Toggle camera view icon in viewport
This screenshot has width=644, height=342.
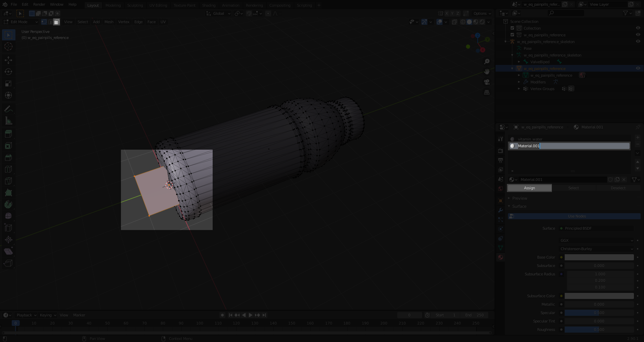pyautogui.click(x=487, y=82)
